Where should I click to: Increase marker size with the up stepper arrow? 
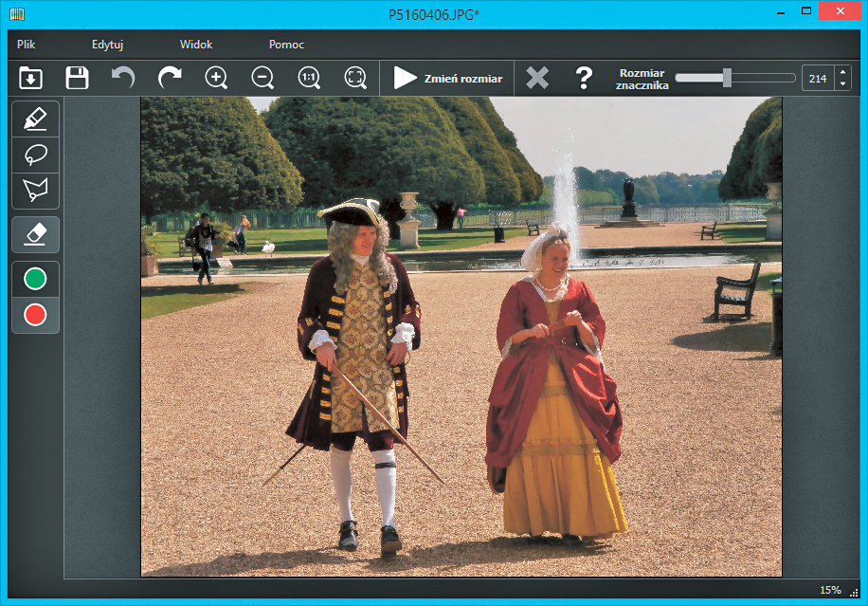(843, 72)
